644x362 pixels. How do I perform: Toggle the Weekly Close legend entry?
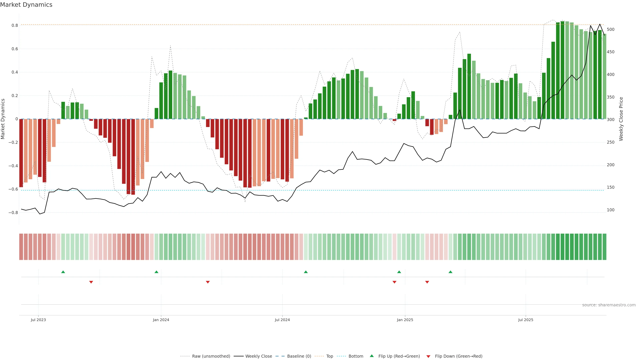point(258,356)
